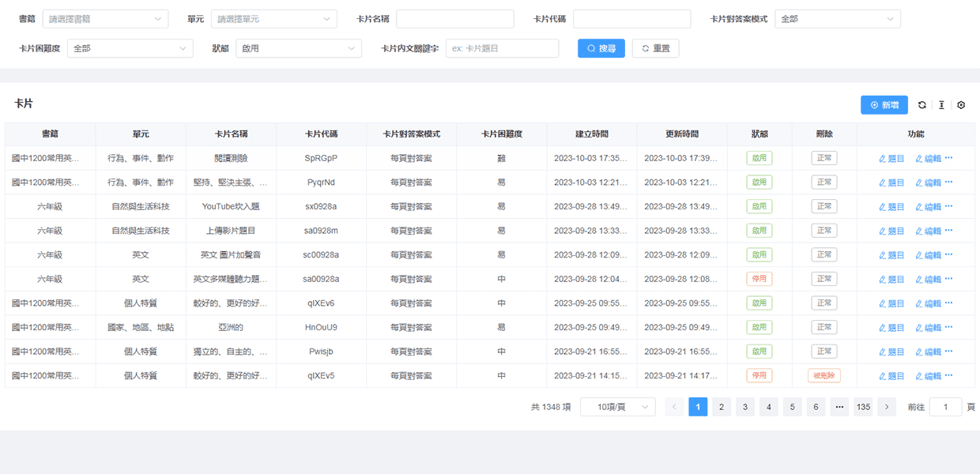Viewport: 980px width, 474px height.
Task: Click 編輯 link for sa0928m row
Action: coord(928,231)
